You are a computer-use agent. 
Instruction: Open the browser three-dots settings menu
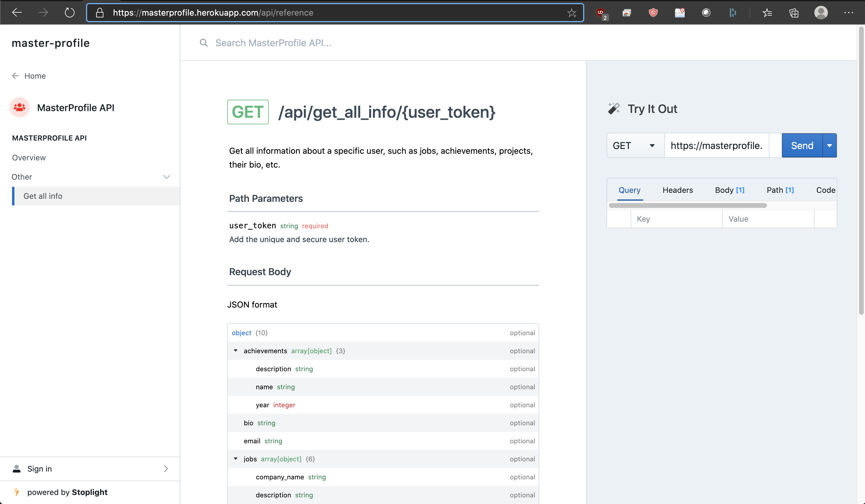click(x=848, y=13)
